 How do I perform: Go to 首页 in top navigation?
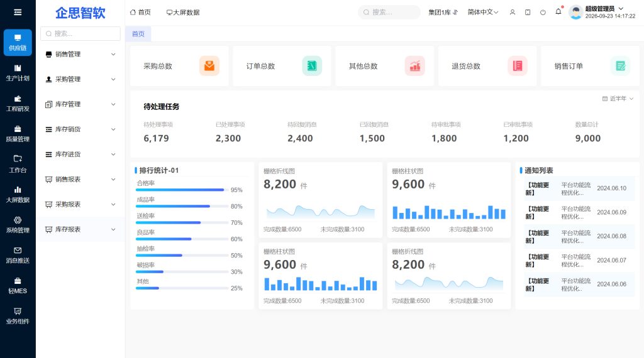tap(140, 13)
